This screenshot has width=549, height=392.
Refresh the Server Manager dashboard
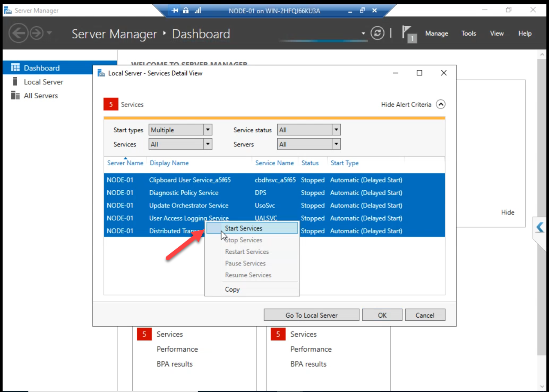pyautogui.click(x=377, y=33)
